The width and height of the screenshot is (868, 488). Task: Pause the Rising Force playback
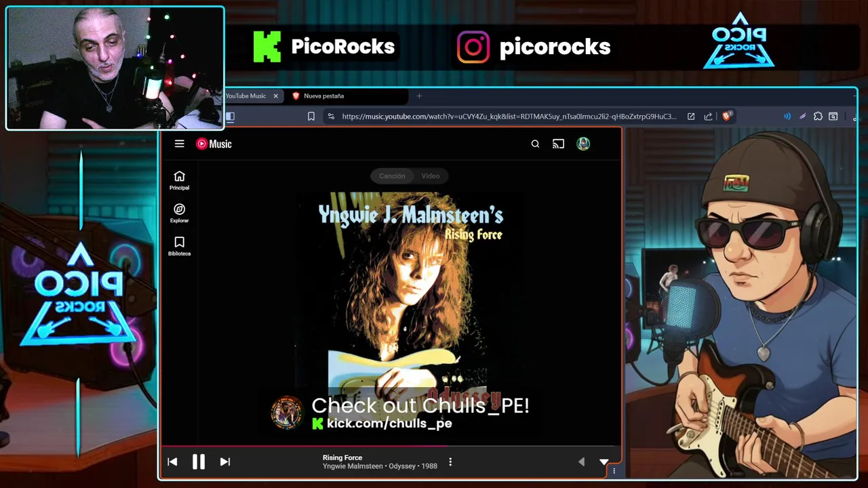(x=199, y=462)
